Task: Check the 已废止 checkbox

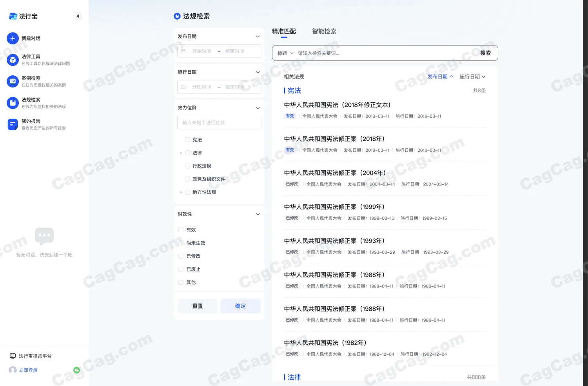Action: point(181,269)
